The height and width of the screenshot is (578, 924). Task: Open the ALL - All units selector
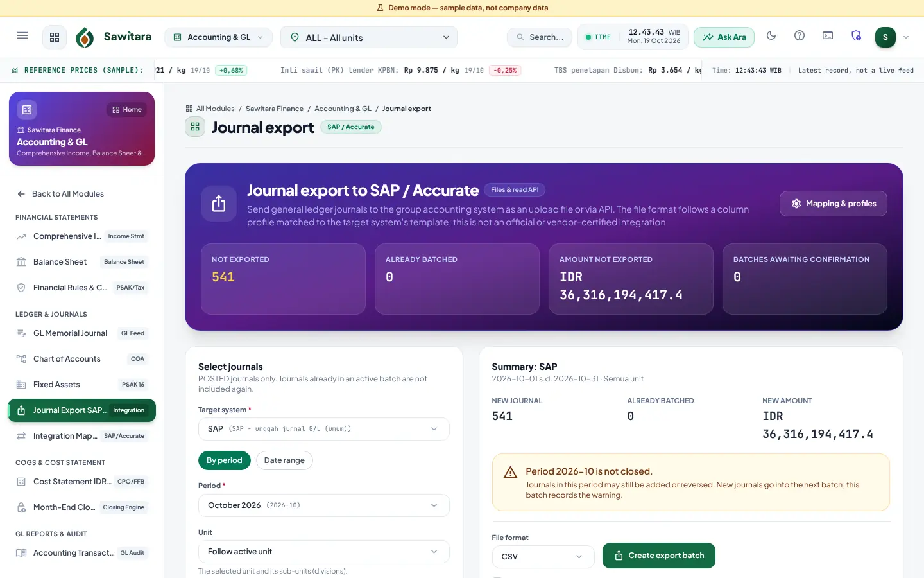coord(369,37)
